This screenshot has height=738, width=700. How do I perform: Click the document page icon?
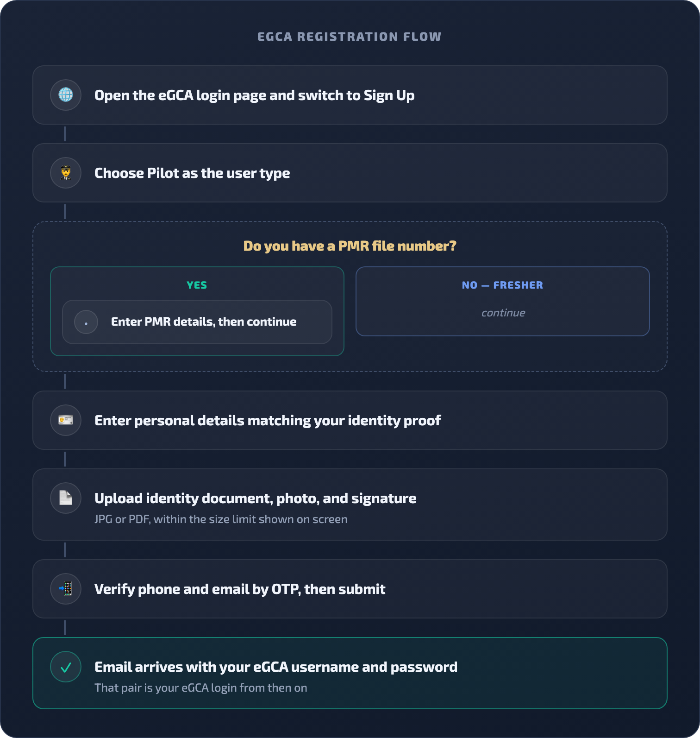coord(66,498)
